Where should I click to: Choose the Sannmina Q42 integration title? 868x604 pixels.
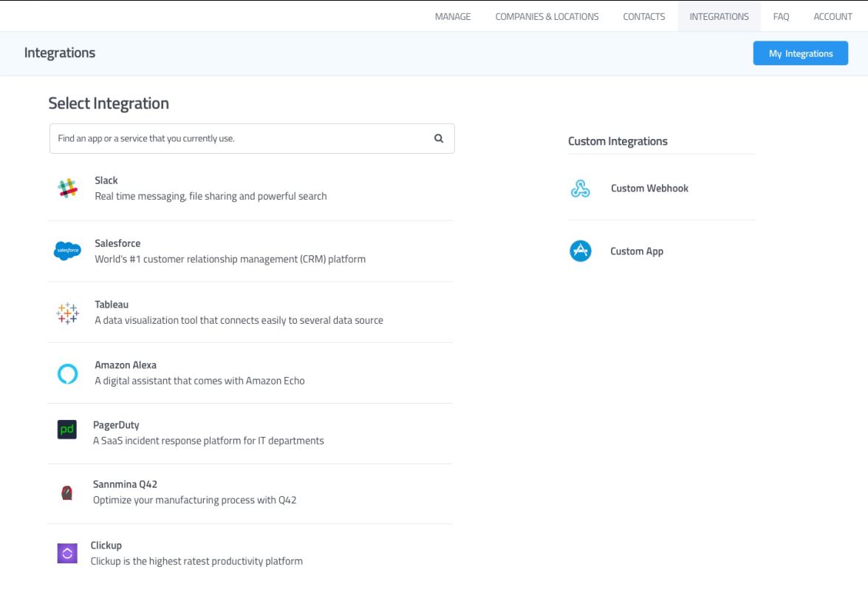[125, 483]
